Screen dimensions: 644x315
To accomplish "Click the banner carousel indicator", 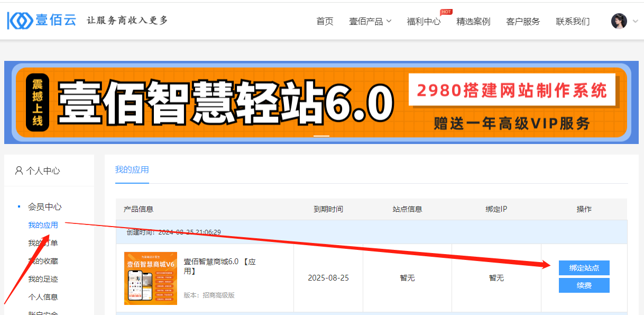I will click(x=321, y=136).
